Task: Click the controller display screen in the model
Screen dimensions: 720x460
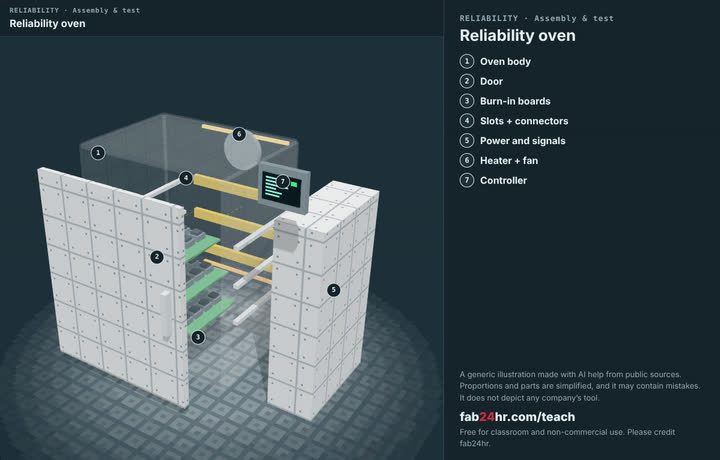Action: [x=283, y=187]
